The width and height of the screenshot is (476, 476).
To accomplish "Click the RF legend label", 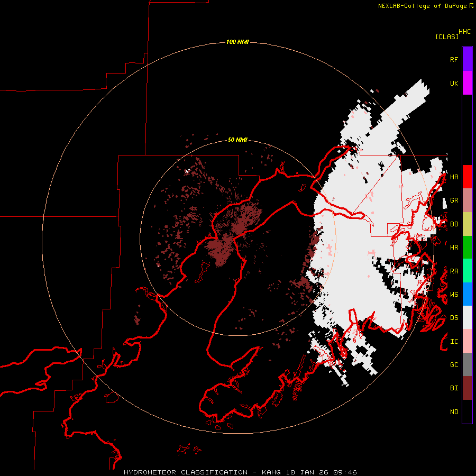I will pos(454,59).
